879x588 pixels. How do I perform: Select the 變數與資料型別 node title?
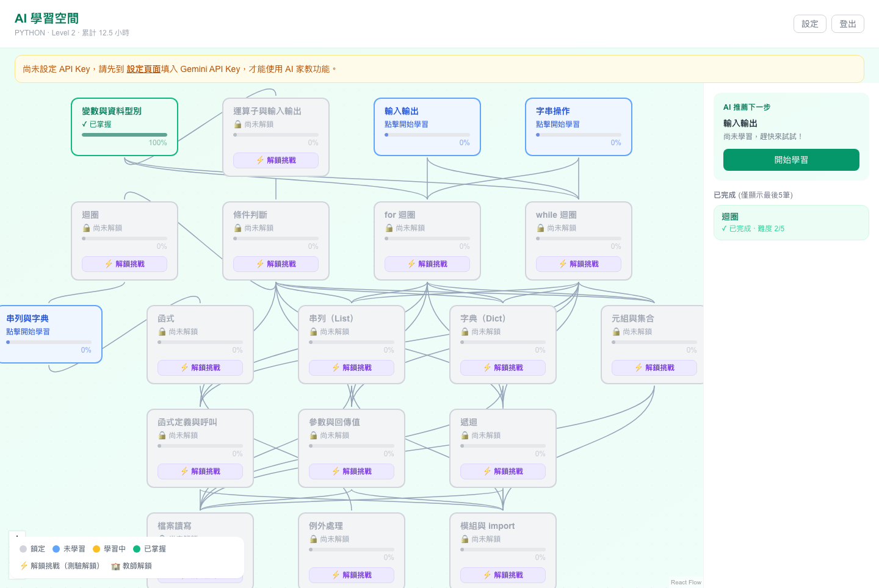[112, 111]
